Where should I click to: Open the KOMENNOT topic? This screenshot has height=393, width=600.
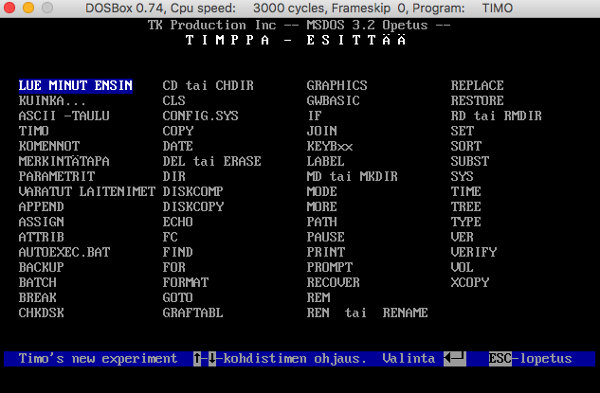[x=49, y=146]
